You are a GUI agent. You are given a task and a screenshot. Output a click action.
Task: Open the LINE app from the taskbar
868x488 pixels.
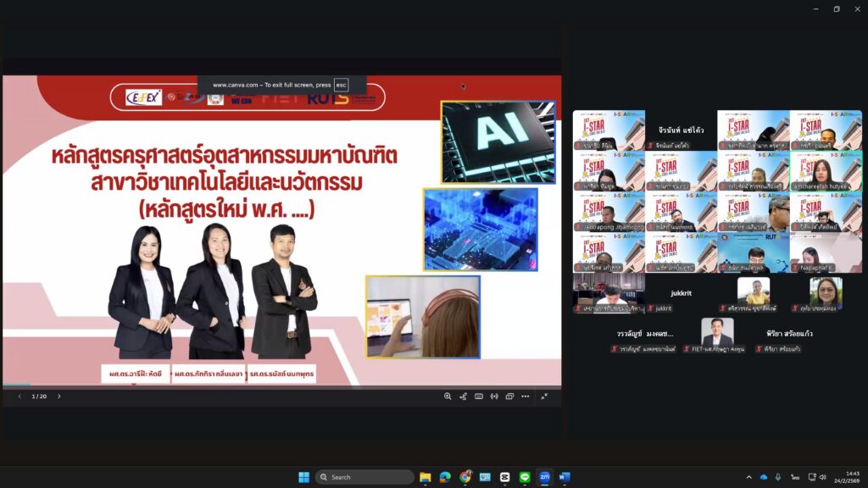525,477
